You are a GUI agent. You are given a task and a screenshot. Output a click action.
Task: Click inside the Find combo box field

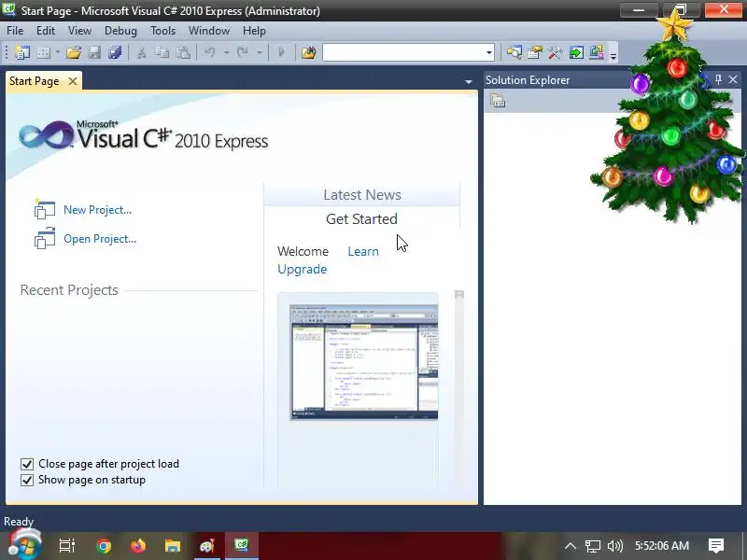pyautogui.click(x=403, y=52)
